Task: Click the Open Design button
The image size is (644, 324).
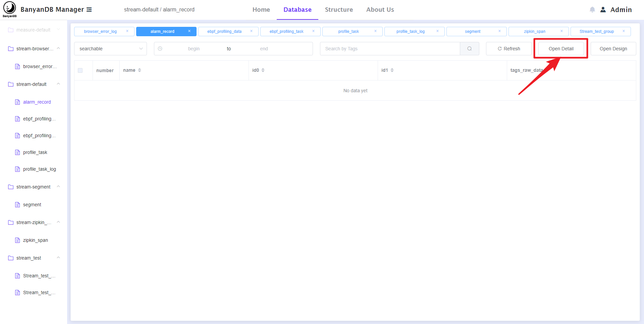Action: point(613,49)
